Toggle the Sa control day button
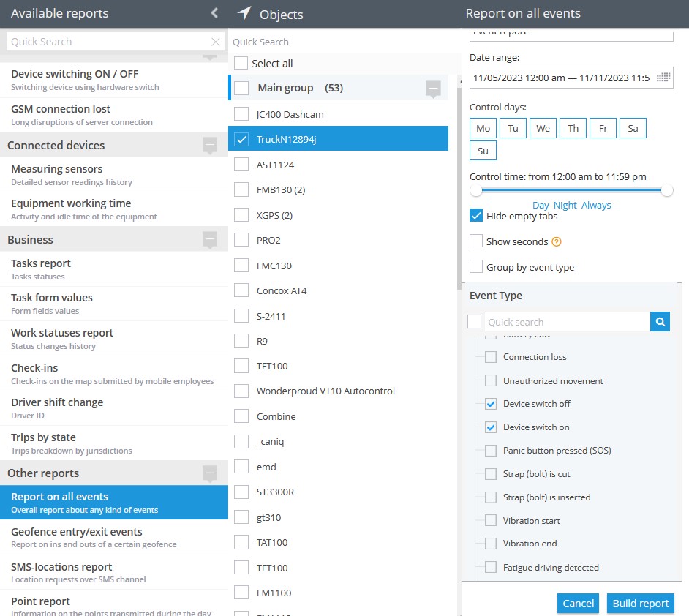The width and height of the screenshot is (689, 616). click(x=633, y=128)
